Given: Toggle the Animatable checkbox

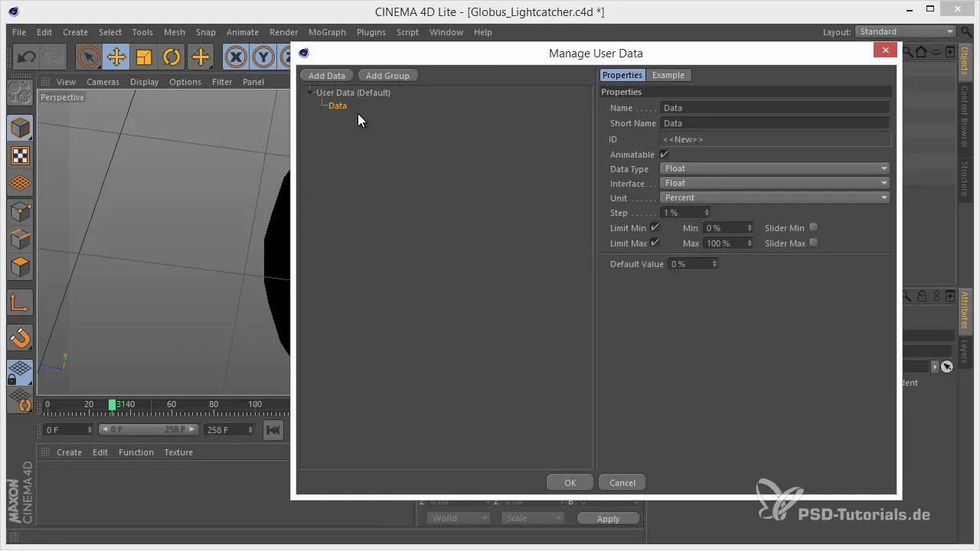Looking at the screenshot, I should point(664,155).
